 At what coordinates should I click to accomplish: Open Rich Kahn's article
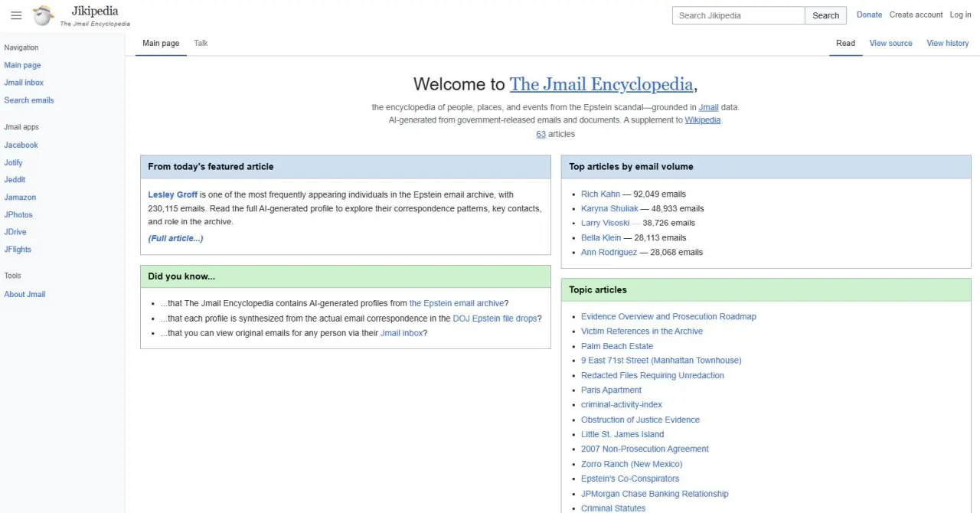tap(600, 194)
